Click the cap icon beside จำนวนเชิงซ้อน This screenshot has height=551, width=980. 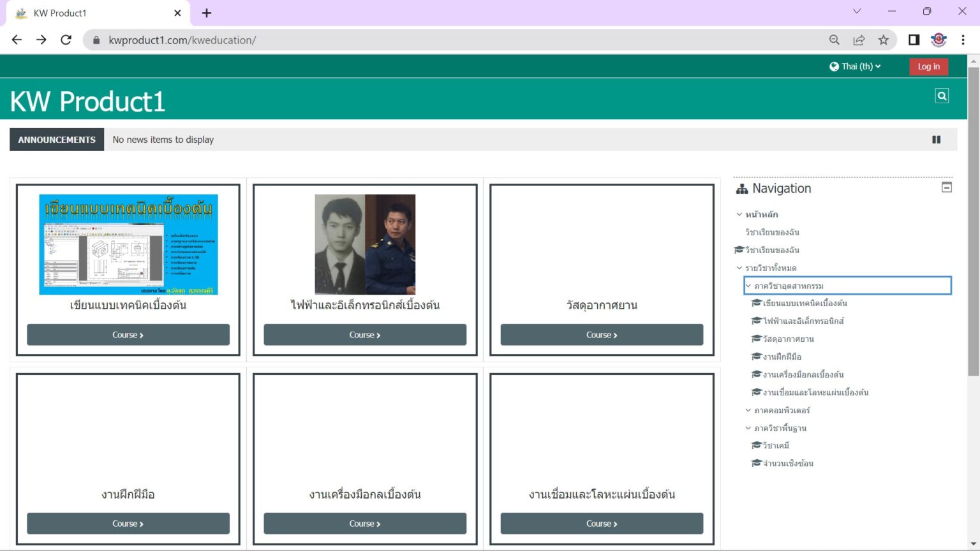point(755,463)
